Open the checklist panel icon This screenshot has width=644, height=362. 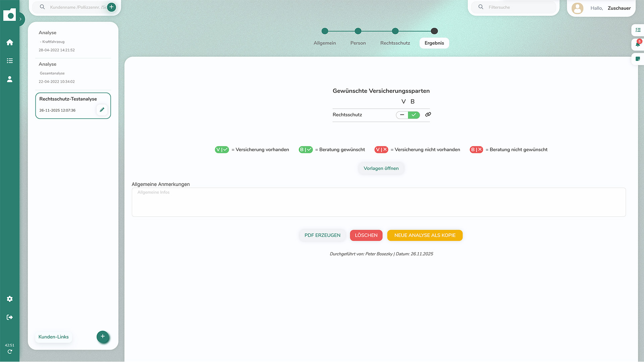tap(638, 30)
